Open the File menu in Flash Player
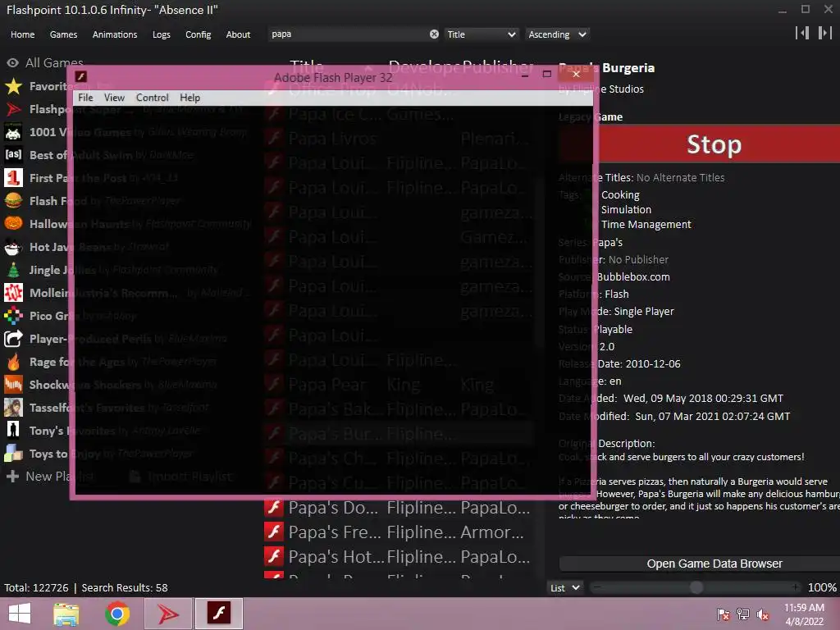 [85, 98]
